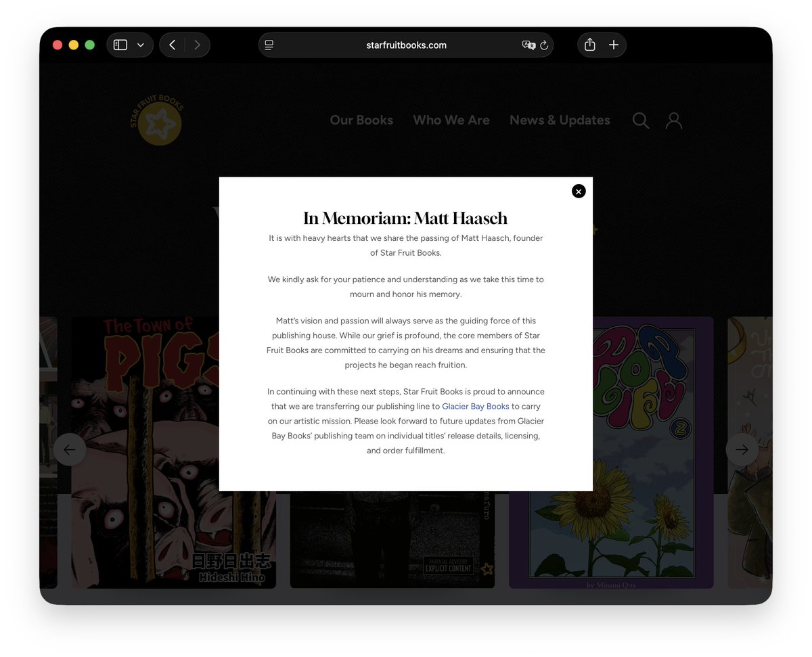The image size is (812, 657).
Task: Go forward to next page
Action: [x=197, y=45]
